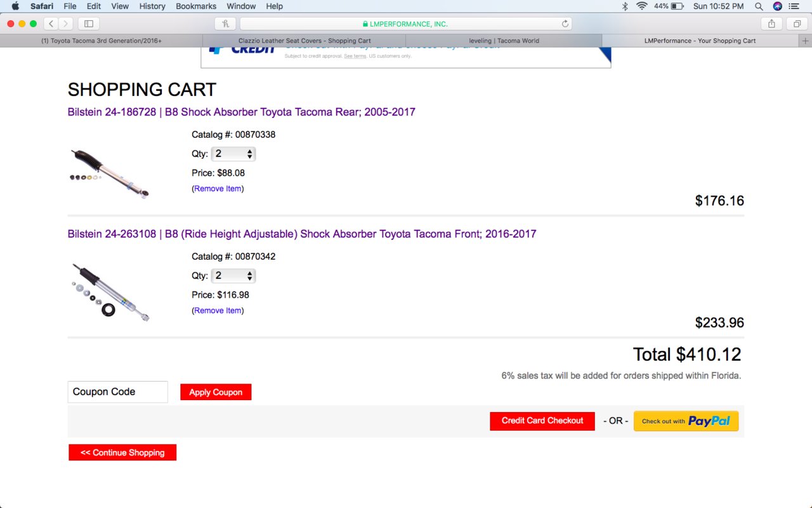Open the File menu
Viewport: 812px width, 508px height.
point(70,6)
